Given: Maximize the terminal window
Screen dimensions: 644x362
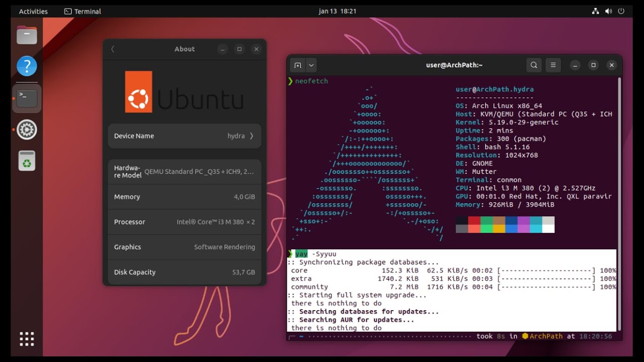Looking at the screenshot, I should 593,65.
